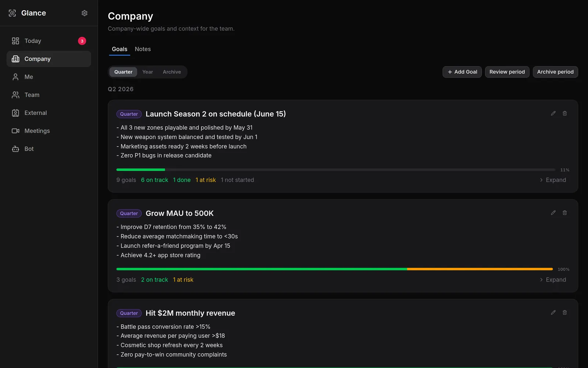Delete the Launch Season 2 goal
This screenshot has height=368, width=588.
(x=565, y=113)
